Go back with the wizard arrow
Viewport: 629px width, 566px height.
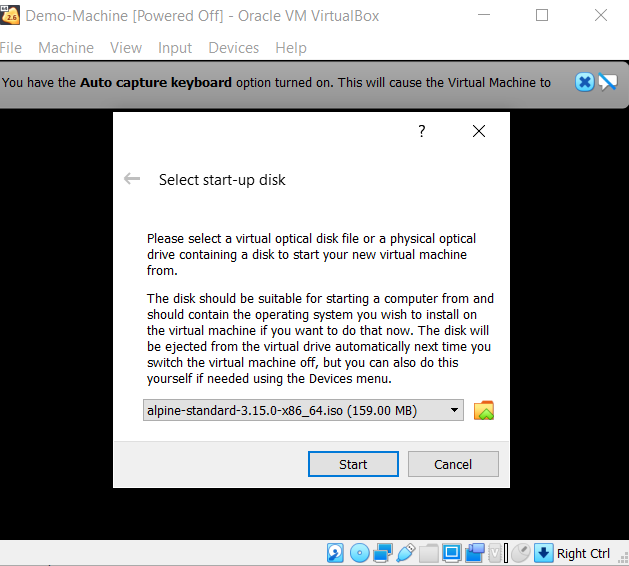(x=132, y=179)
